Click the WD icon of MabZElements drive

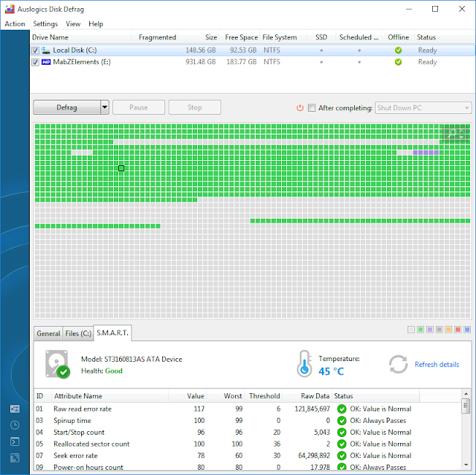coord(45,62)
